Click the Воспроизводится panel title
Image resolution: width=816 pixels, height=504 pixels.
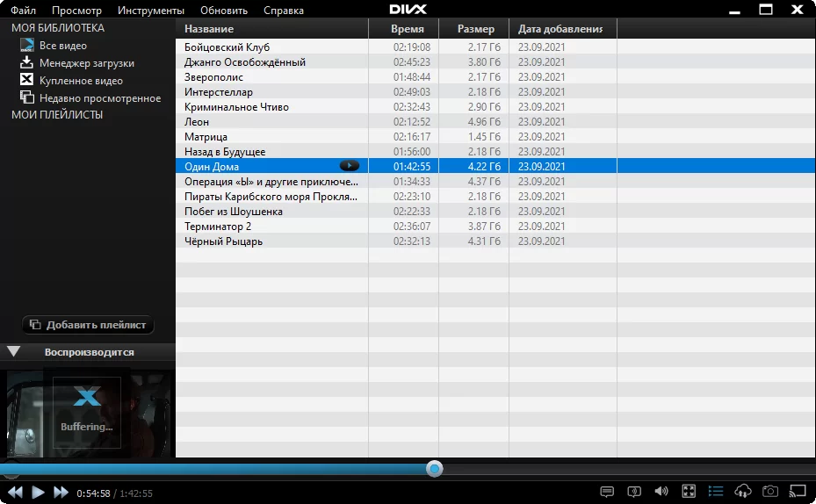(89, 352)
